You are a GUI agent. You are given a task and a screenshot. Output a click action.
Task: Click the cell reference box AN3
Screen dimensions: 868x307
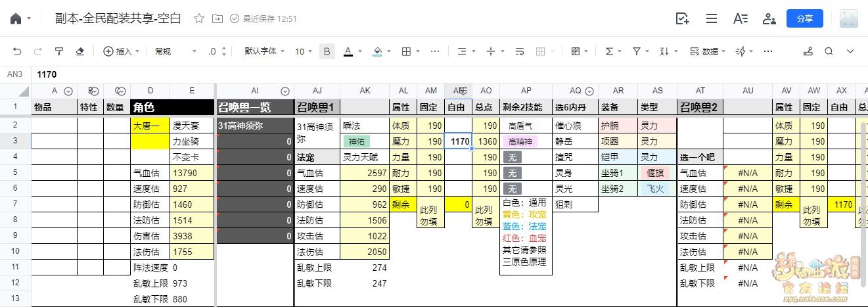(x=14, y=75)
